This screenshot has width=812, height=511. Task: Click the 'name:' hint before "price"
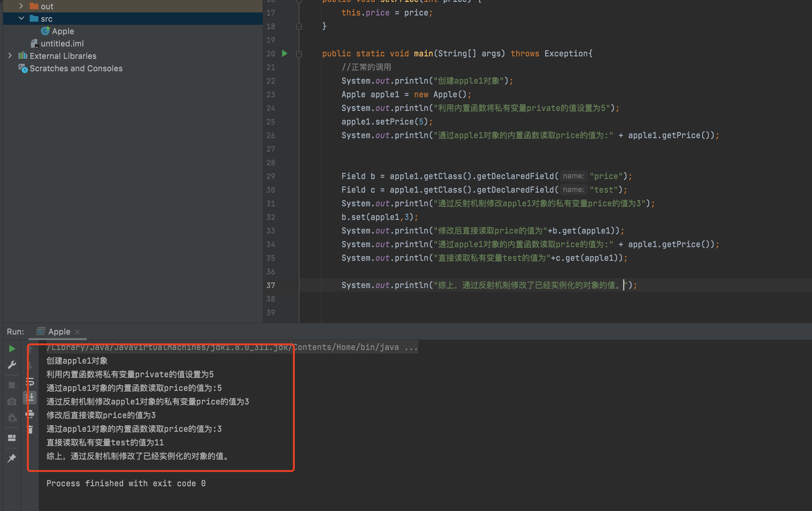point(573,176)
